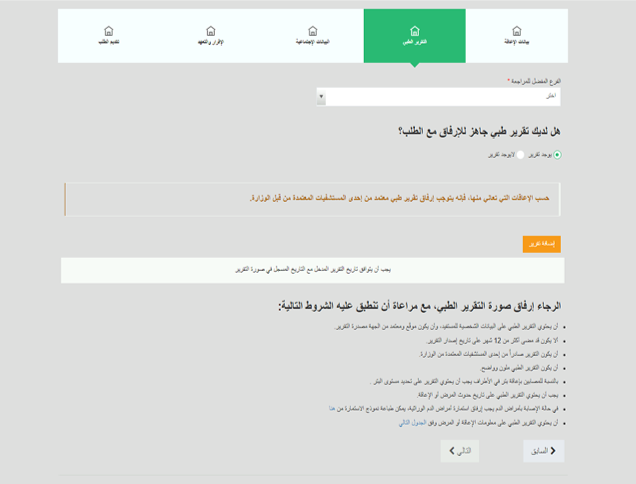Click the note about matching report date

[x=312, y=270]
